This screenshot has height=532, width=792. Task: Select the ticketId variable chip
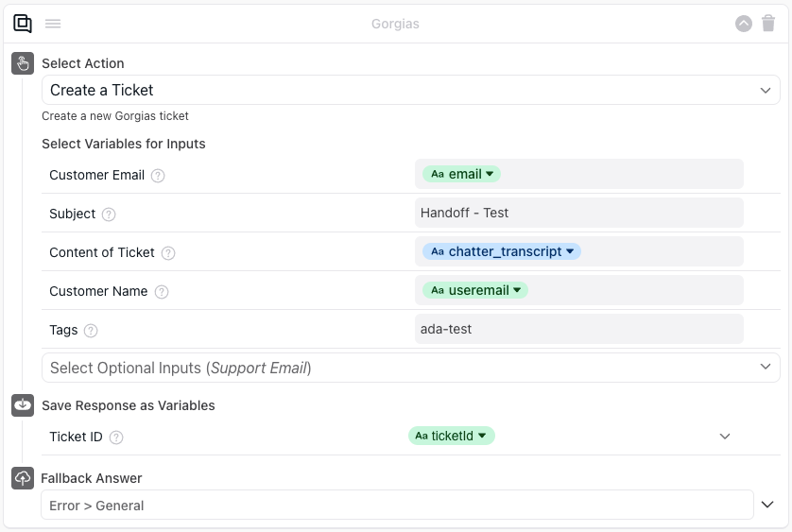(452, 436)
